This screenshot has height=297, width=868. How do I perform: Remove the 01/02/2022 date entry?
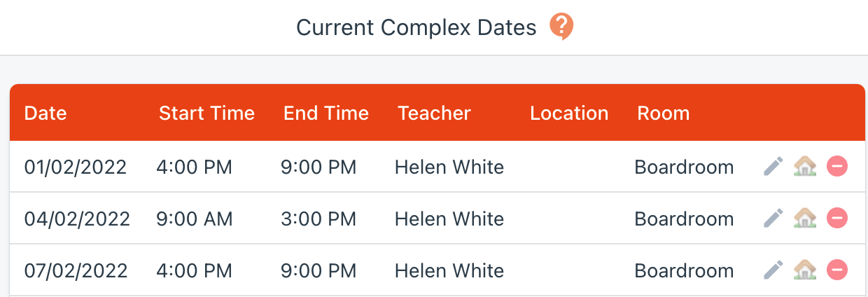837,167
